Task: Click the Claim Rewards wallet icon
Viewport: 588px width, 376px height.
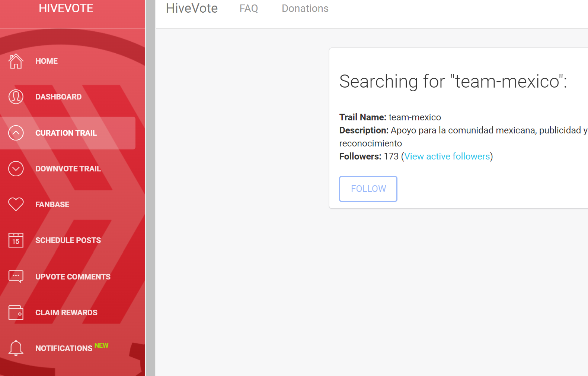Action: point(16,312)
